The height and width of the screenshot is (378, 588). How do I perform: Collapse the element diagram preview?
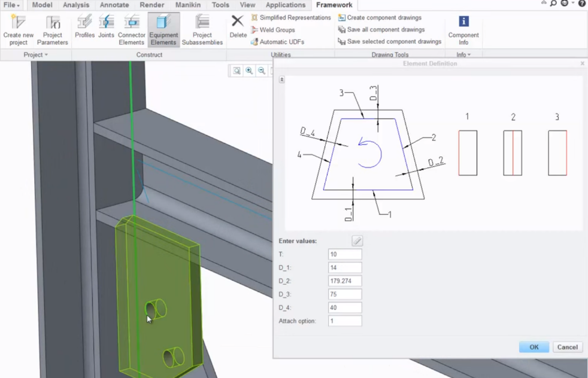pyautogui.click(x=281, y=80)
